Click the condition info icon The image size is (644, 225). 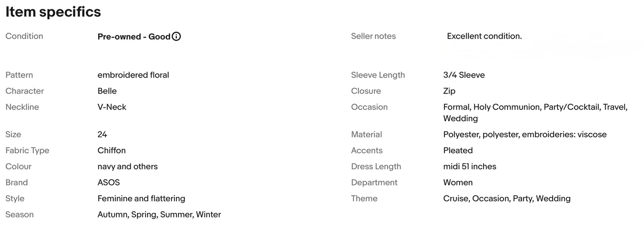click(176, 37)
